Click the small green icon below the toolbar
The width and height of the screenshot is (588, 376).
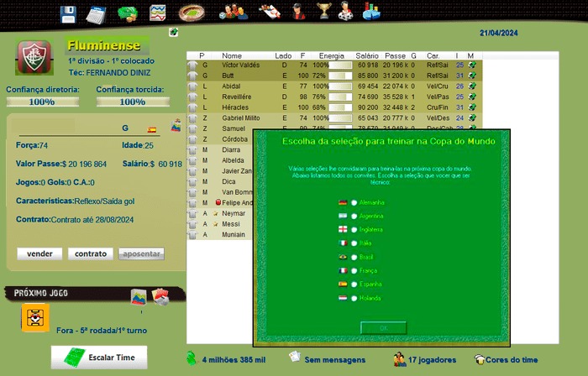click(x=173, y=32)
